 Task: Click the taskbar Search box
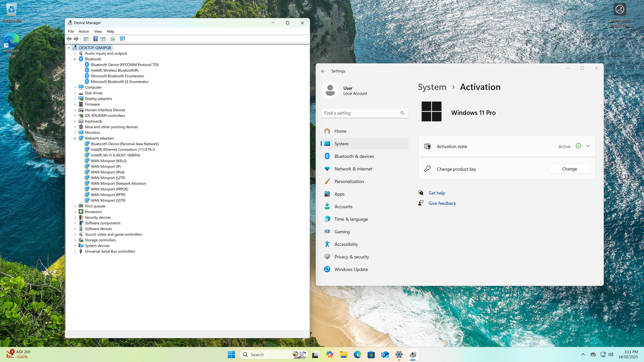tap(274, 354)
